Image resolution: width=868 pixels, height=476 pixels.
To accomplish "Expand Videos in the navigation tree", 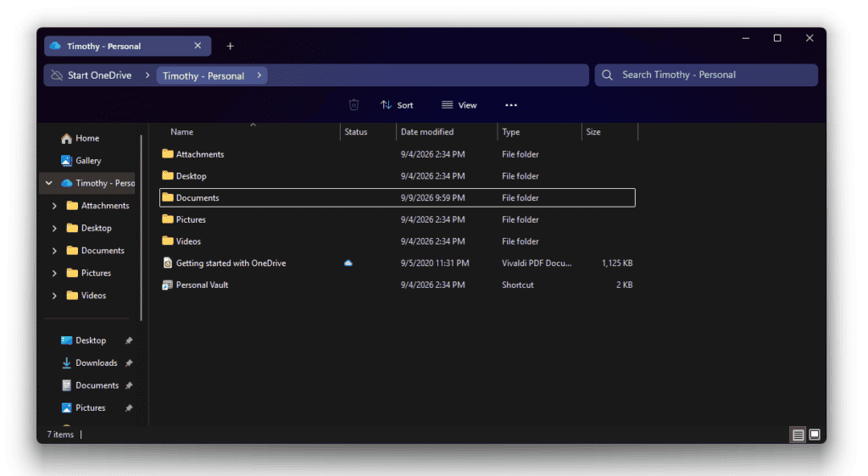I will coord(54,296).
